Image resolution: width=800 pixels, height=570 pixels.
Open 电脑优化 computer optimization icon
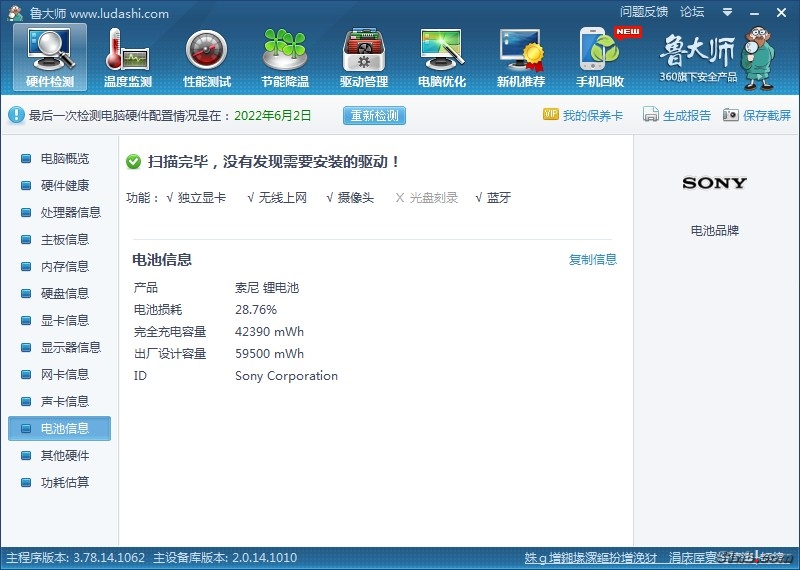(442, 57)
